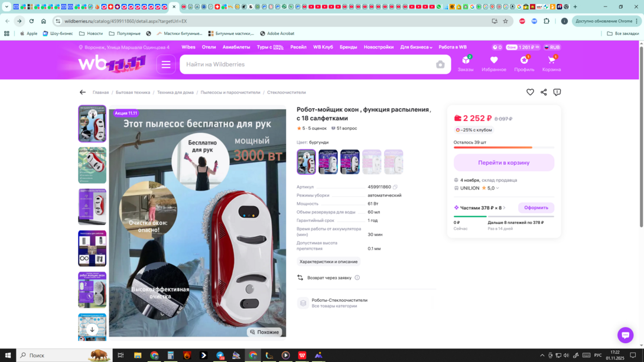Open the chat support bubble
This screenshot has height=362, width=644.
click(x=625, y=334)
